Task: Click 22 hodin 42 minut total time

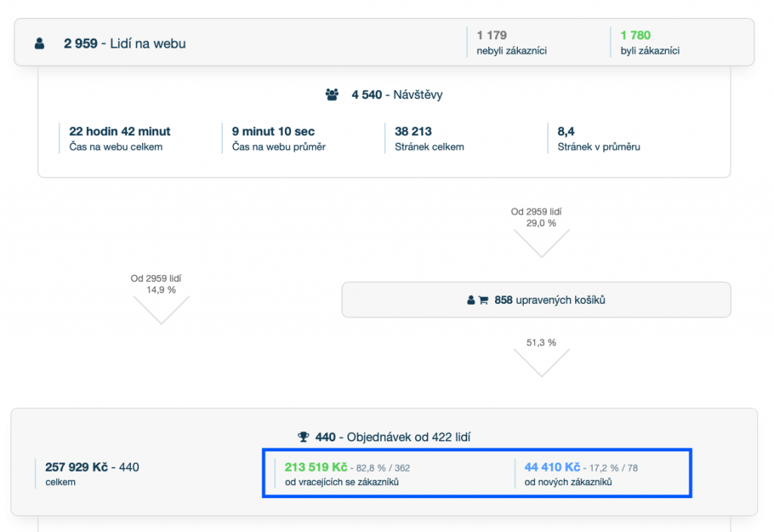Action: (x=119, y=131)
